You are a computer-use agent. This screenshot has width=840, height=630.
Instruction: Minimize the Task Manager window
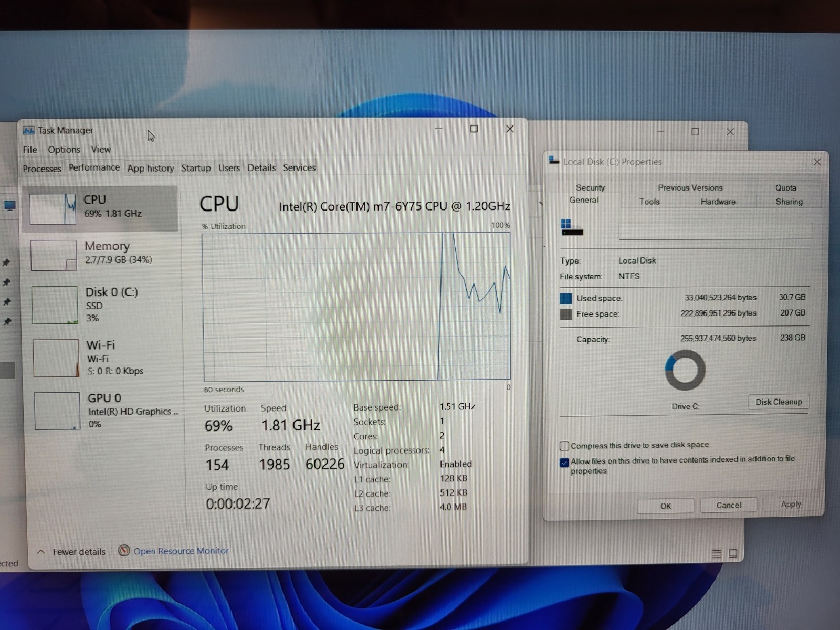click(438, 129)
